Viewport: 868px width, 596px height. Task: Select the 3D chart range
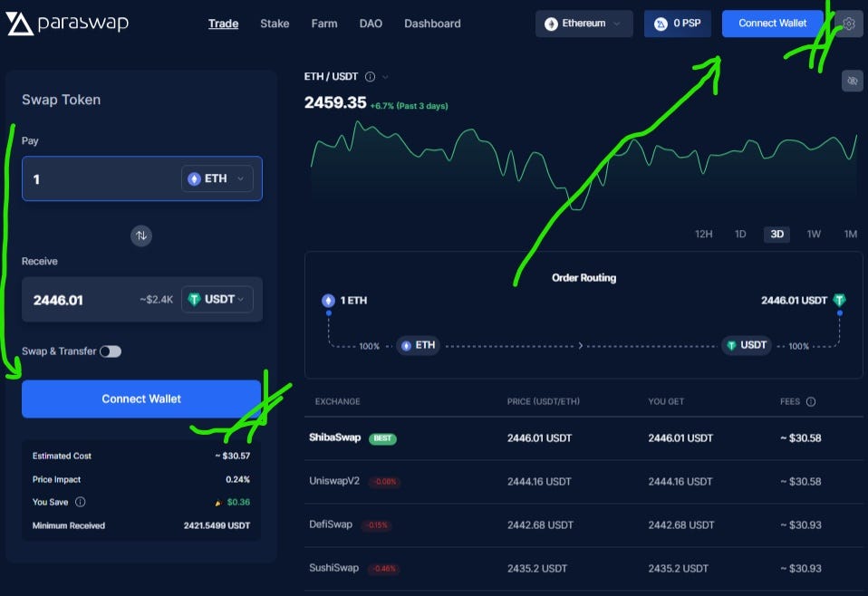tap(776, 234)
